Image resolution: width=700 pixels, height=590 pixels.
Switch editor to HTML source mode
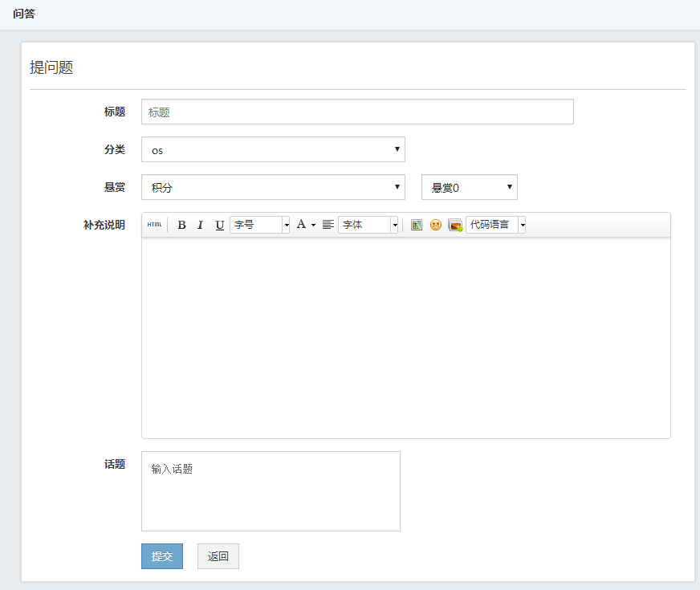pos(154,225)
